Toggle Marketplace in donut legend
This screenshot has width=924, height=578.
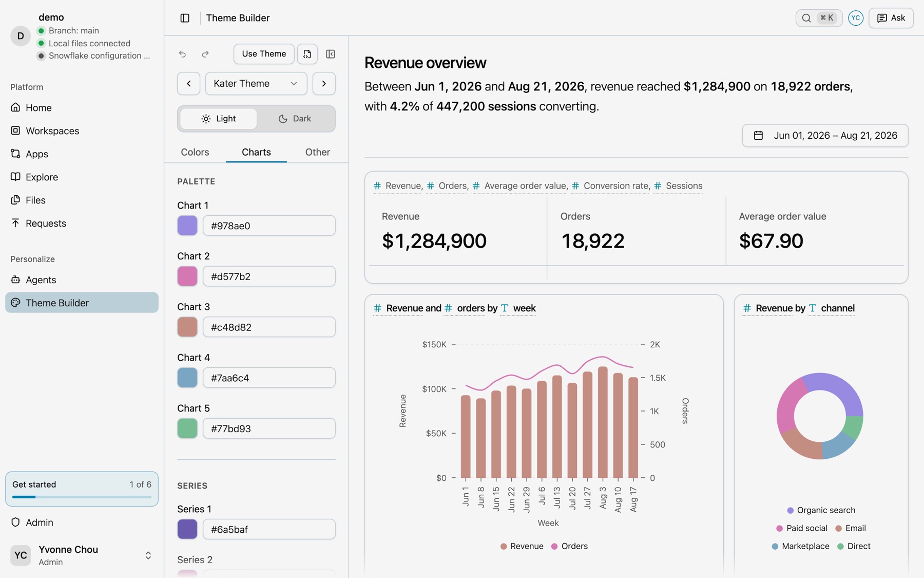(x=800, y=546)
